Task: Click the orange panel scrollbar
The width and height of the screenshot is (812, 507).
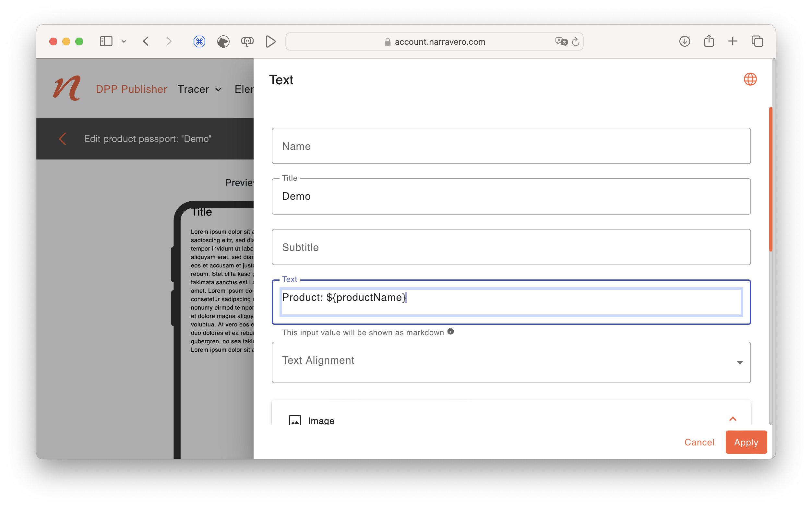Action: coord(770,179)
